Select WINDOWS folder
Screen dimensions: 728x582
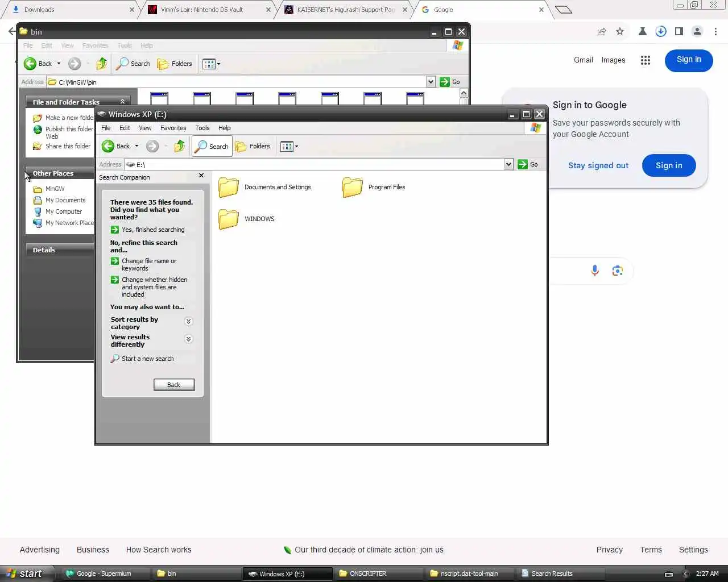click(x=247, y=219)
